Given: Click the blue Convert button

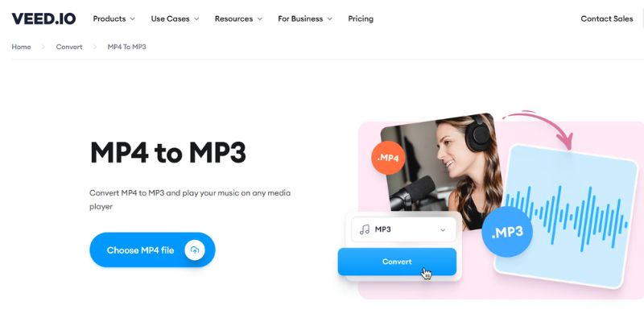Looking at the screenshot, I should 397,262.
